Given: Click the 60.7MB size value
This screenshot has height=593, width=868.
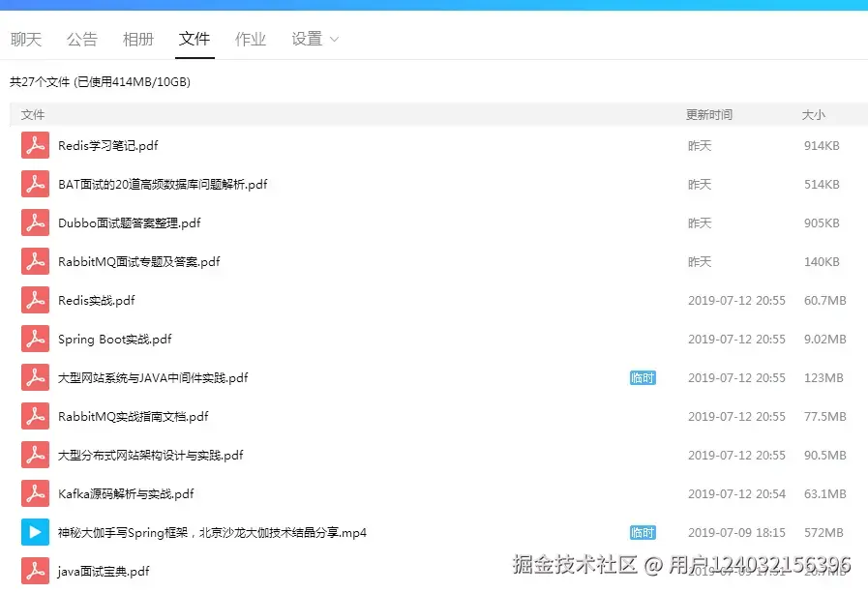Looking at the screenshot, I should [824, 301].
